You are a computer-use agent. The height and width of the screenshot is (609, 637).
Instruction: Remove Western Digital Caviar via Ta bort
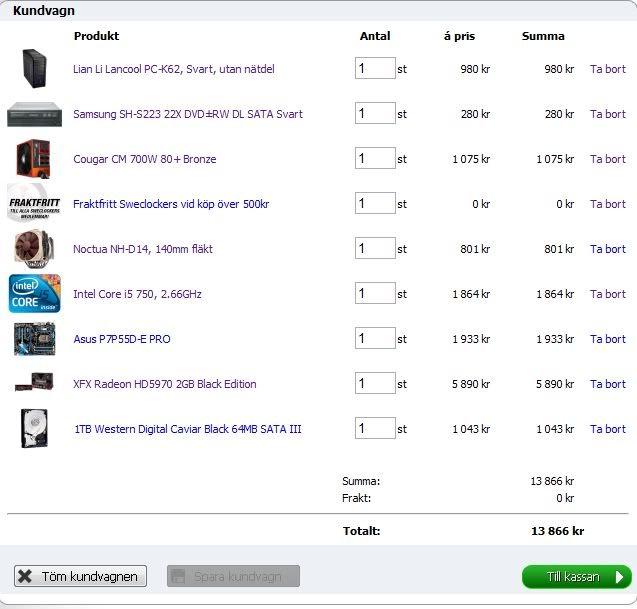click(608, 429)
